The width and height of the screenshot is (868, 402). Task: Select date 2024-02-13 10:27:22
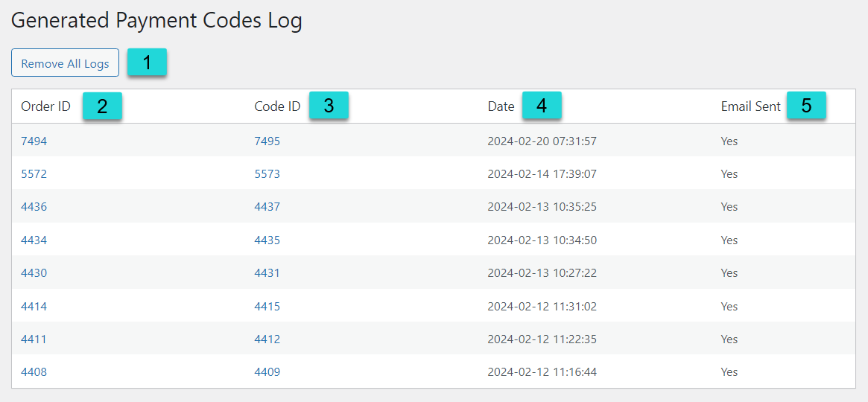[542, 273]
